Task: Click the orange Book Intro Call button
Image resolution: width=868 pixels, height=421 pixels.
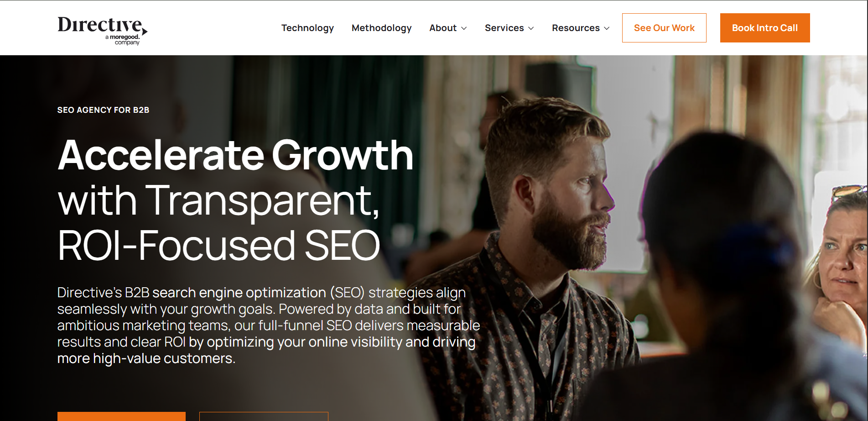Action: coord(765,28)
